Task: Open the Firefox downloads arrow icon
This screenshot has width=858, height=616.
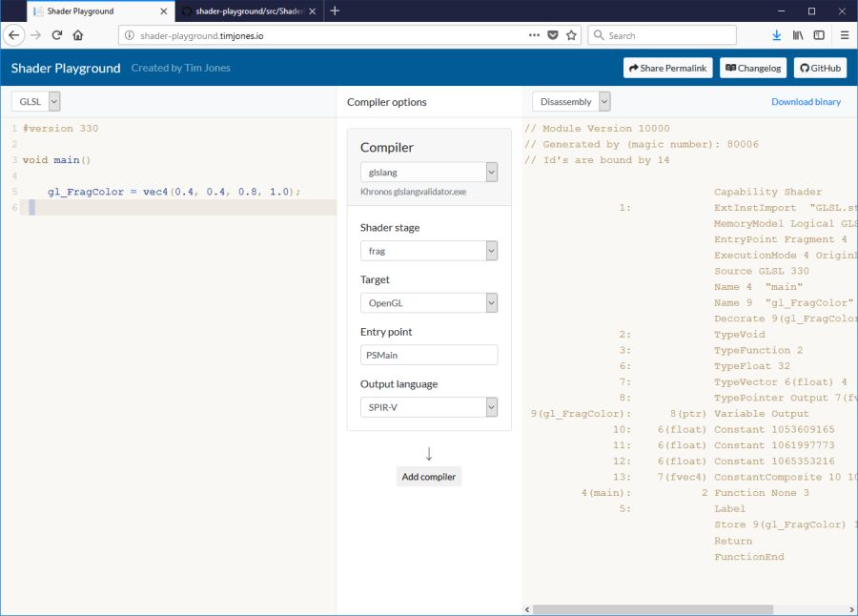Action: (x=777, y=35)
